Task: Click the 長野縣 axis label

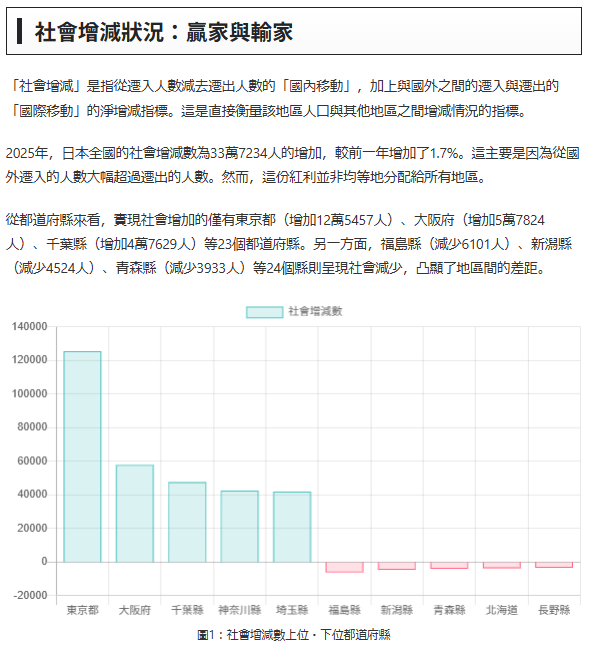Action: 554,610
